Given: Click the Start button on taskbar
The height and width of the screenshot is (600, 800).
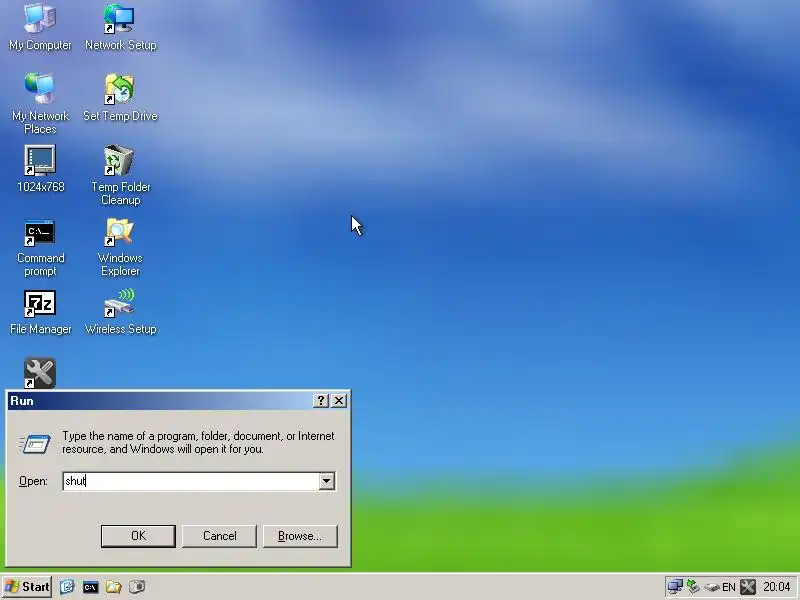Looking at the screenshot, I should [x=27, y=587].
